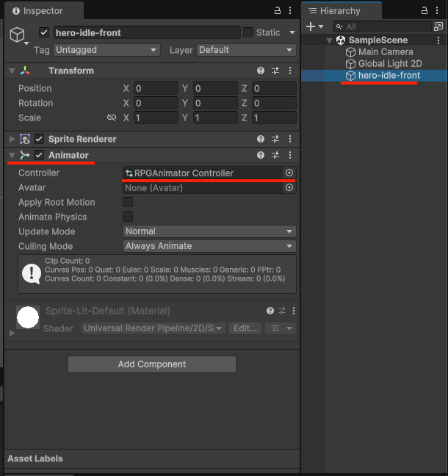Enable Apply Root Motion checkbox
This screenshot has height=476, width=448.
coord(128,202)
